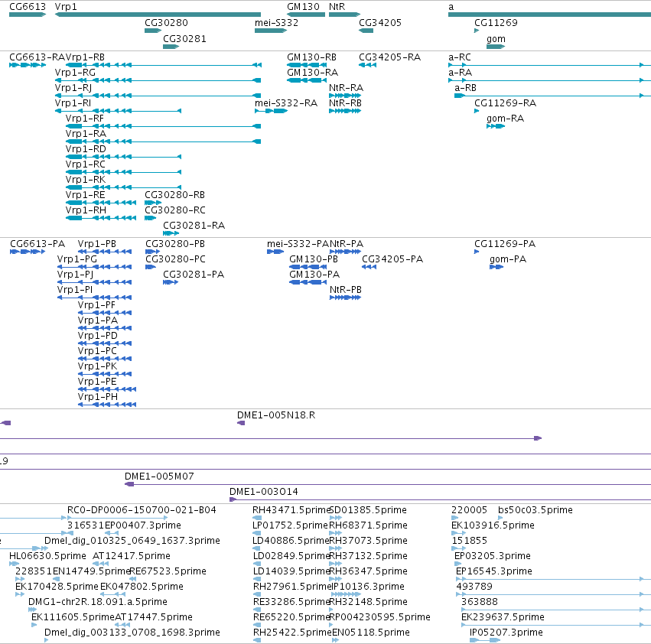Click the GM130-RB transcript label
Image resolution: width=651 pixels, height=644 pixels.
pyautogui.click(x=311, y=57)
